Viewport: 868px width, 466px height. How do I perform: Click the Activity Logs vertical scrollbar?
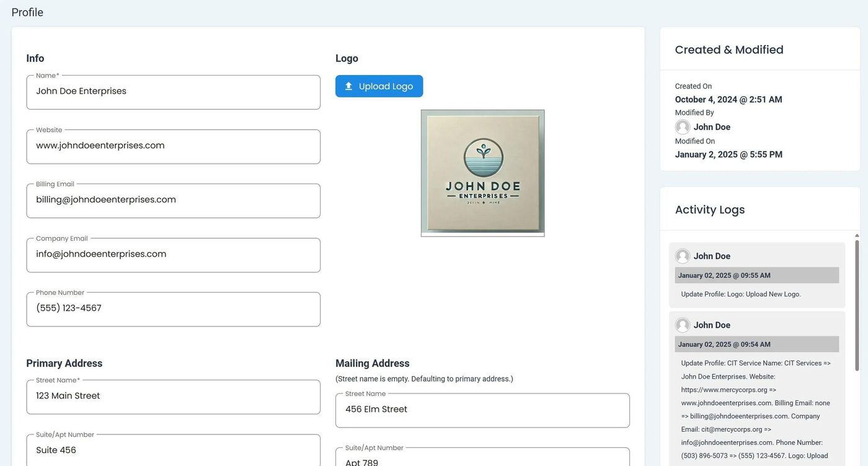[857, 304]
